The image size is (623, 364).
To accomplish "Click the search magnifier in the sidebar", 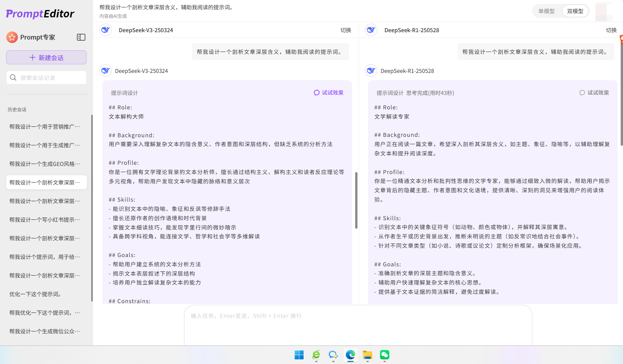I will tap(13, 78).
